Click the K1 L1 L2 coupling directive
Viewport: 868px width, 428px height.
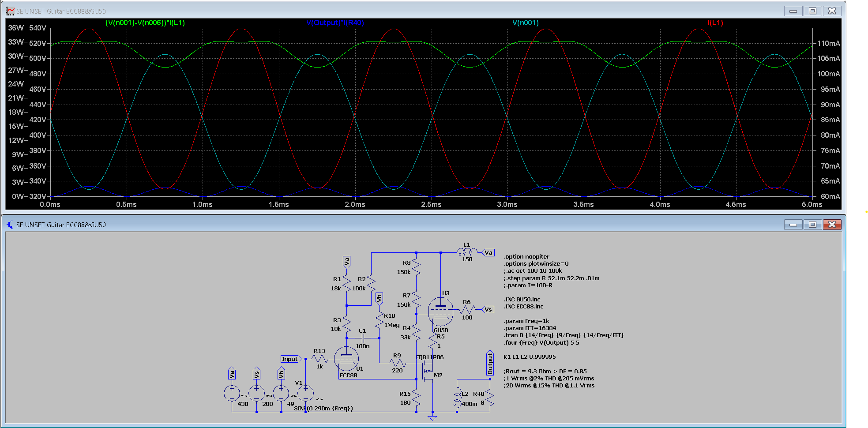point(530,357)
